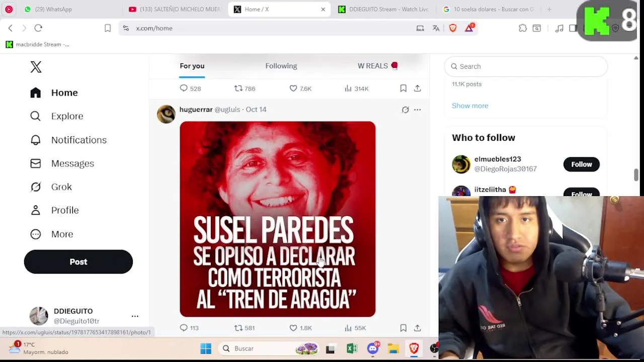Viewport: 644px width, 362px height.
Task: Open the Windows Start menu
Action: pyautogui.click(x=206, y=348)
